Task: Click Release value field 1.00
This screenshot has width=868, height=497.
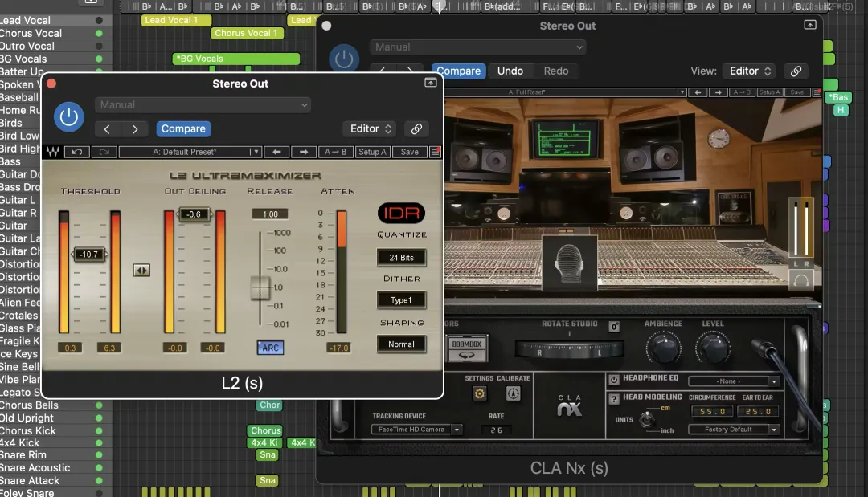Action: tap(270, 214)
